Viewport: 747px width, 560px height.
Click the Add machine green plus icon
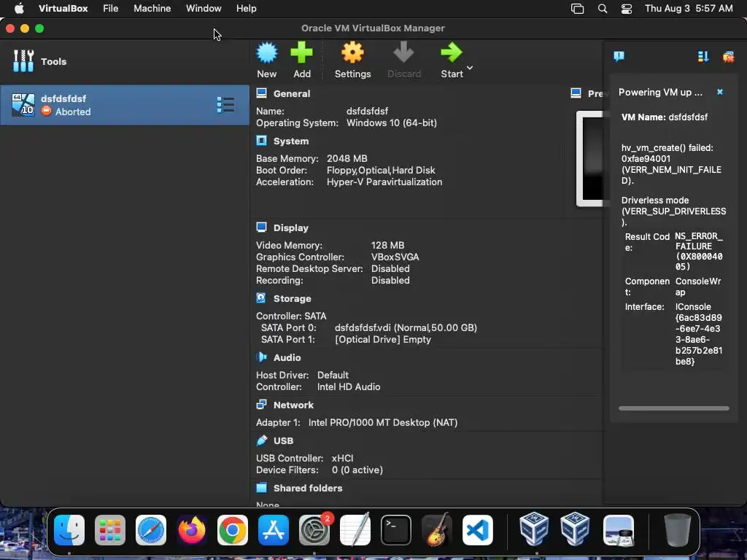pyautogui.click(x=301, y=52)
